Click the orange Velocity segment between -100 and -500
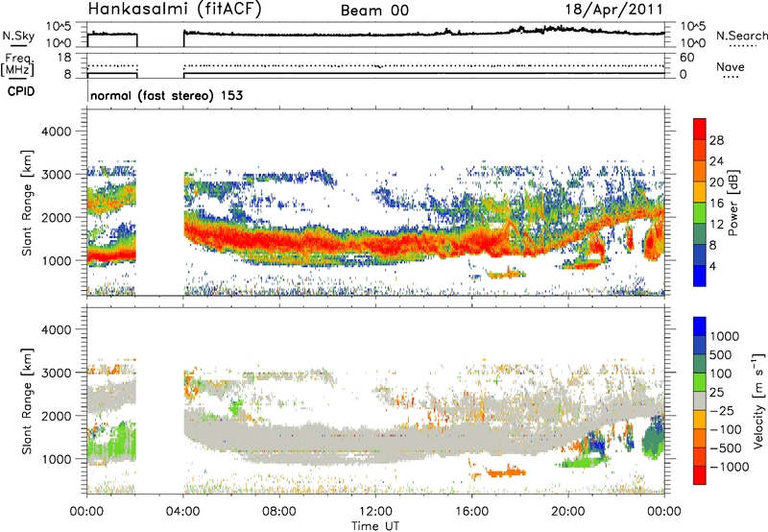 pos(700,438)
